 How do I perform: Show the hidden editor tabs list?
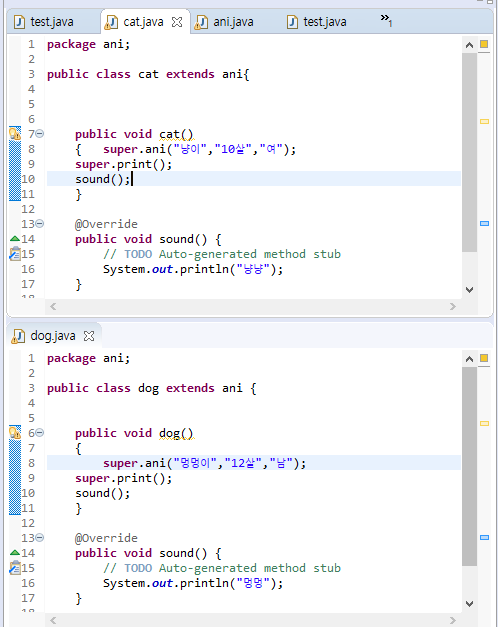[x=386, y=20]
